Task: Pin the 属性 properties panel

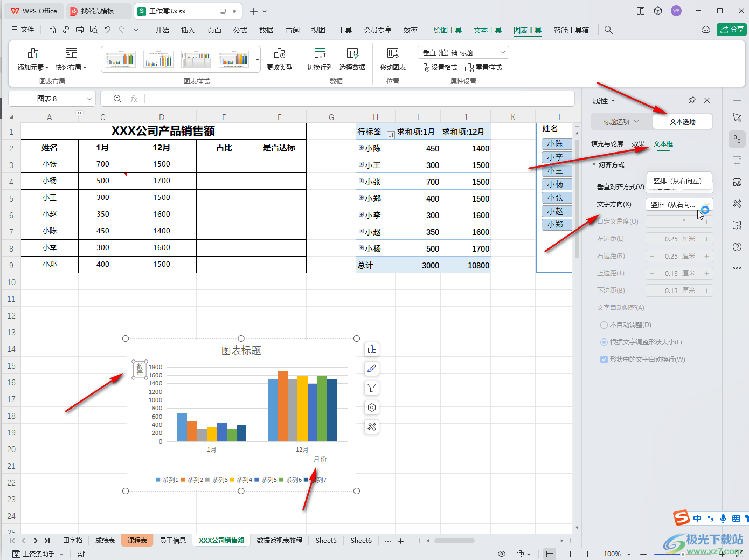Action: (692, 100)
